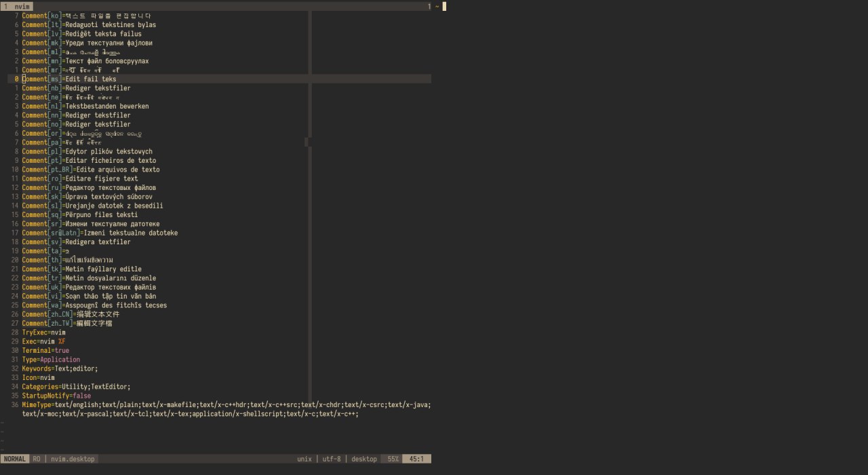Click the Comment[mk] line

click(x=87, y=43)
